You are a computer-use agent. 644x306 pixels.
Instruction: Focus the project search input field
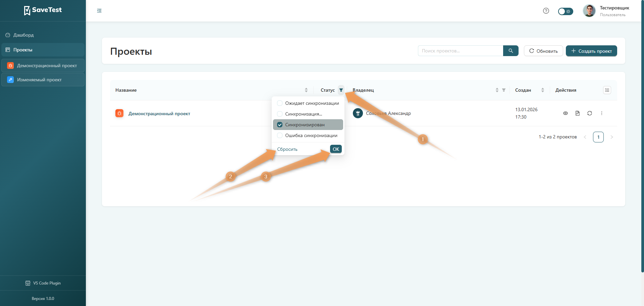(460, 51)
